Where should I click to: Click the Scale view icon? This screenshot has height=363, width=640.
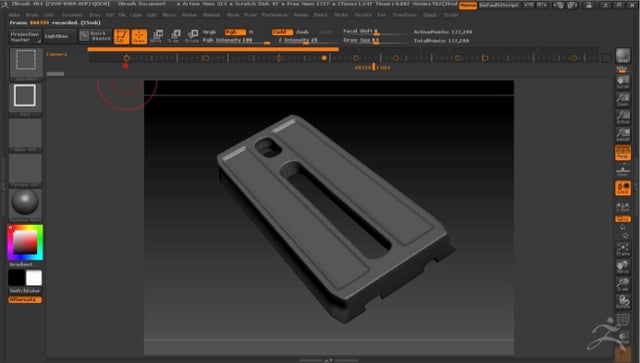pos(623,285)
